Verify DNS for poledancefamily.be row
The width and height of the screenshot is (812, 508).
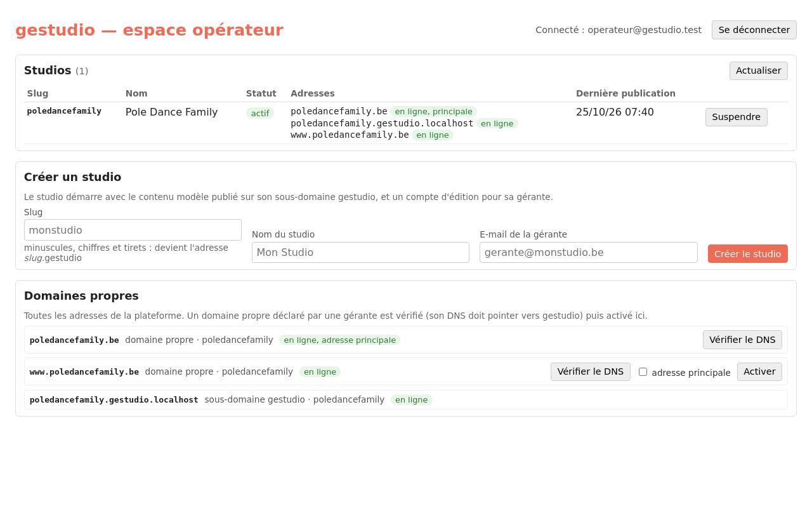tap(742, 340)
